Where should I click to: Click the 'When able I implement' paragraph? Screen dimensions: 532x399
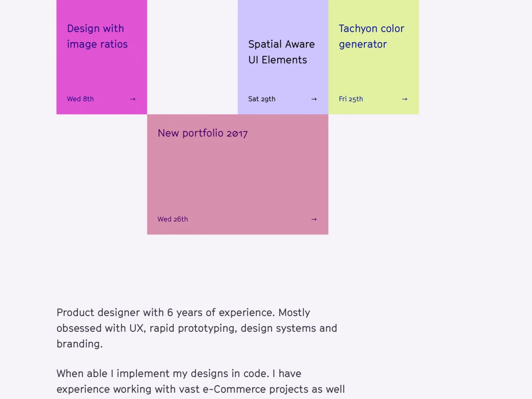[x=200, y=381]
